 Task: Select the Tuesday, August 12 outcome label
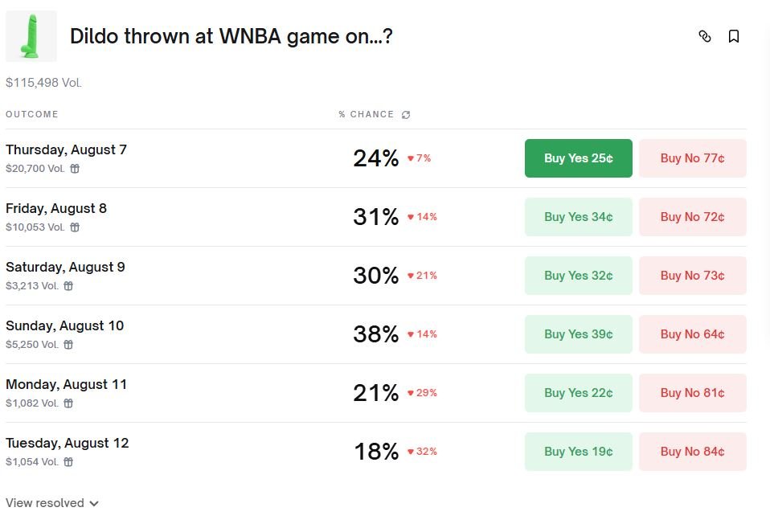(x=68, y=443)
